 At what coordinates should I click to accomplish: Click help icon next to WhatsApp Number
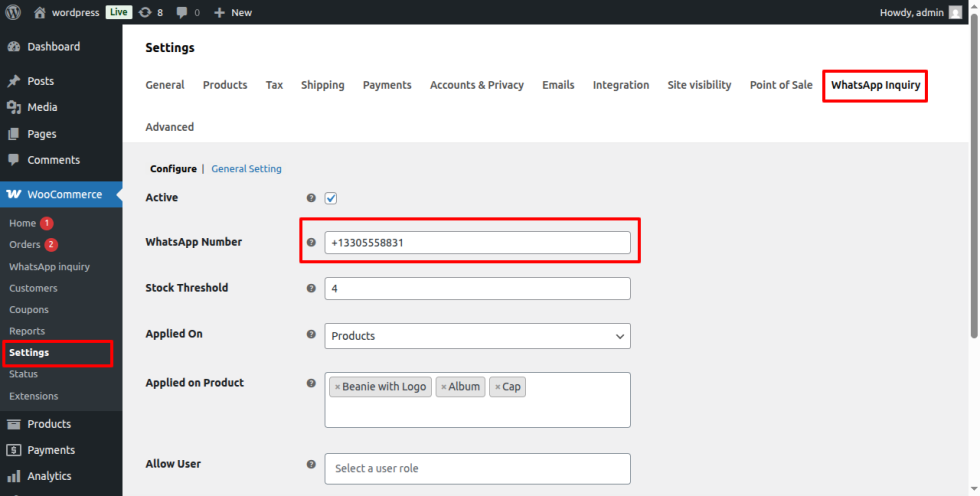311,242
